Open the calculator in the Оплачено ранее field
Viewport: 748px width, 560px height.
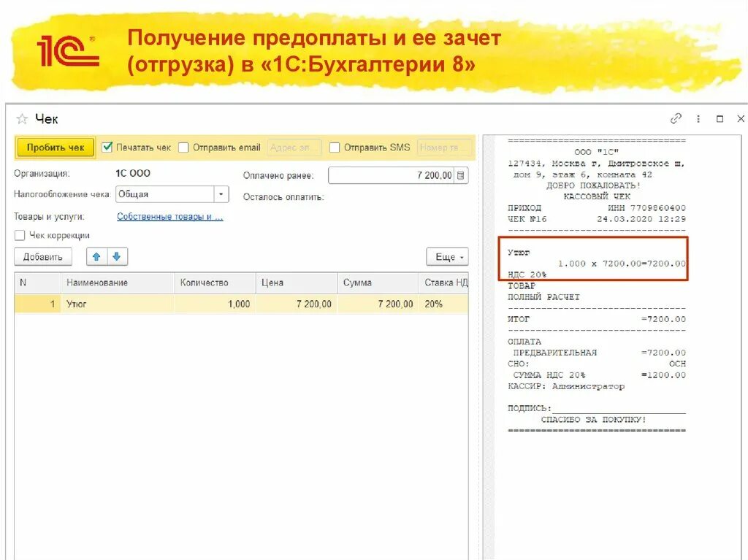[461, 175]
